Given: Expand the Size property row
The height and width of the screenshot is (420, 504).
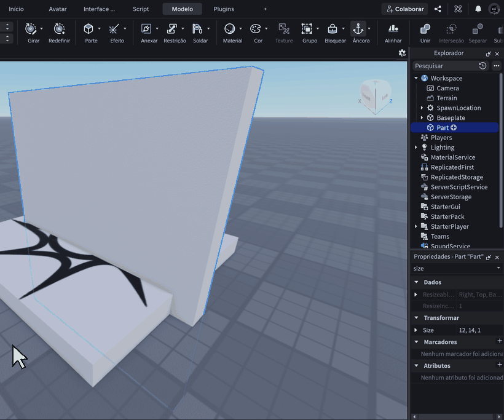Looking at the screenshot, I should coord(416,330).
